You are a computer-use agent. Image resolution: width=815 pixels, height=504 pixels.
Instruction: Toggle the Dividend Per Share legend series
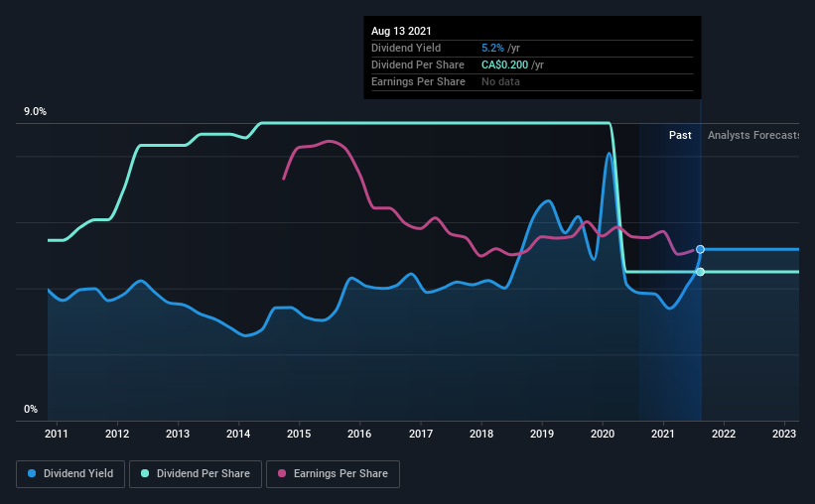[x=196, y=474]
